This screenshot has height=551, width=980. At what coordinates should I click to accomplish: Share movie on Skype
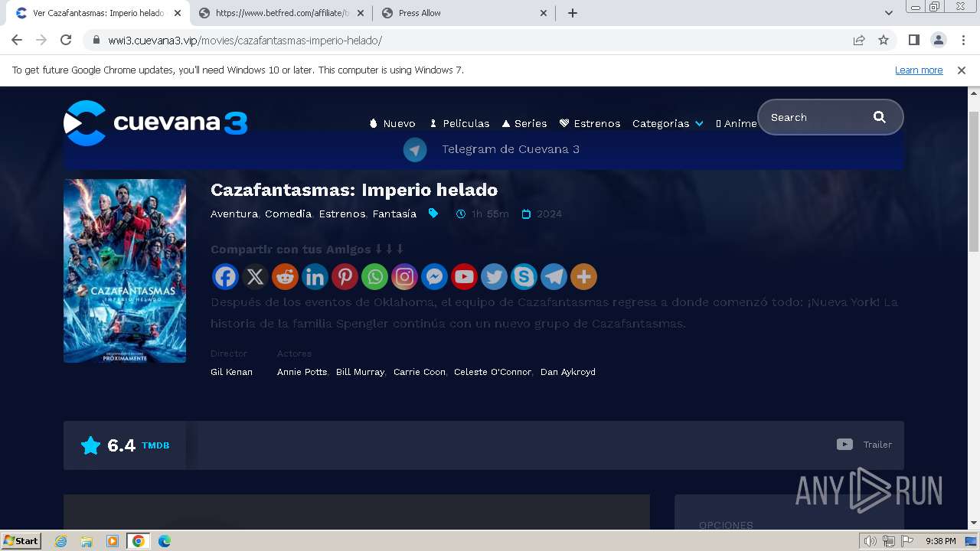click(x=524, y=276)
